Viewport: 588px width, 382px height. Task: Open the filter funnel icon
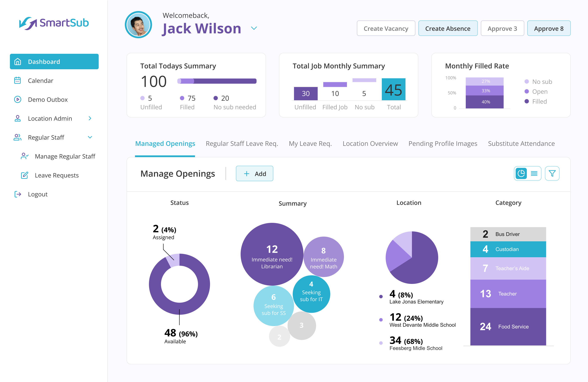point(552,173)
